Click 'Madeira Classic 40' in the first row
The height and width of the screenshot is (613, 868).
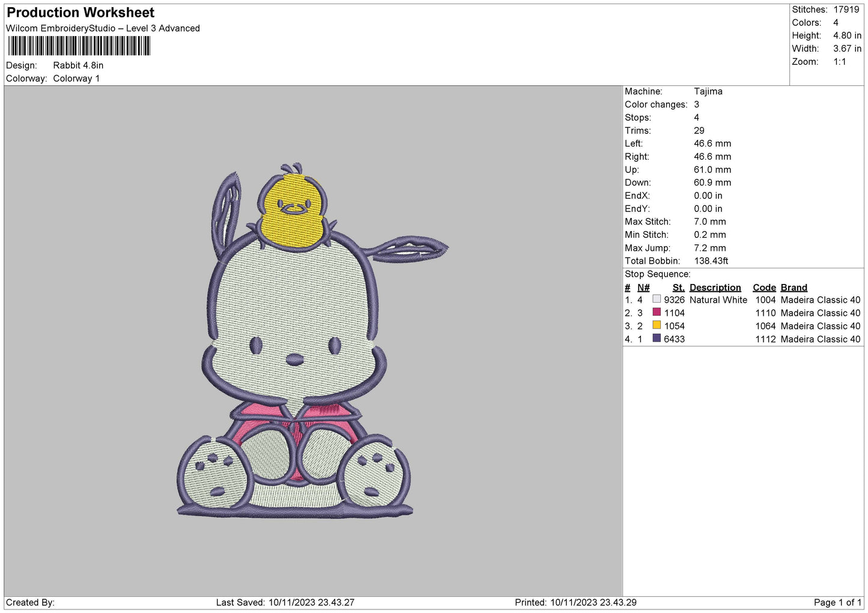(x=821, y=300)
